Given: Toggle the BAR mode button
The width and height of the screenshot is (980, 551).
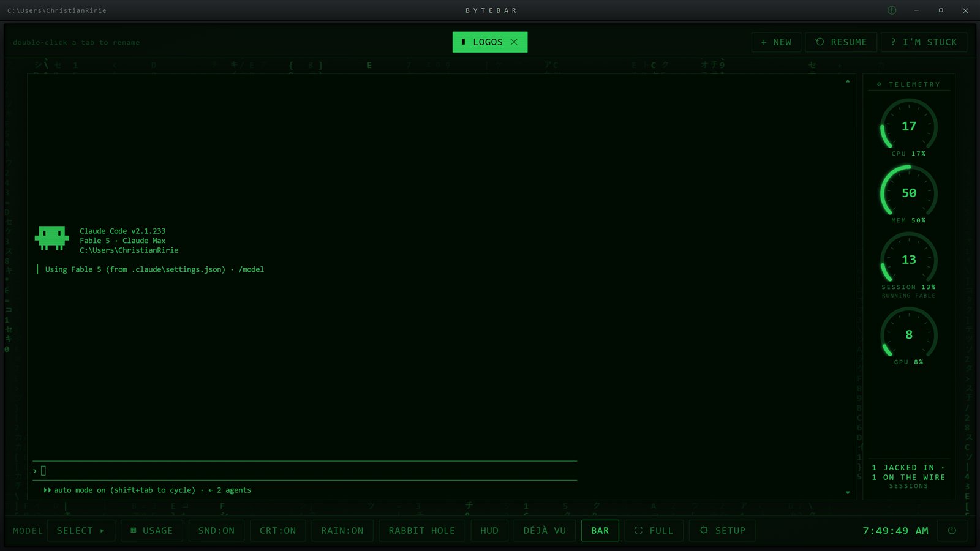Looking at the screenshot, I should click(x=600, y=531).
